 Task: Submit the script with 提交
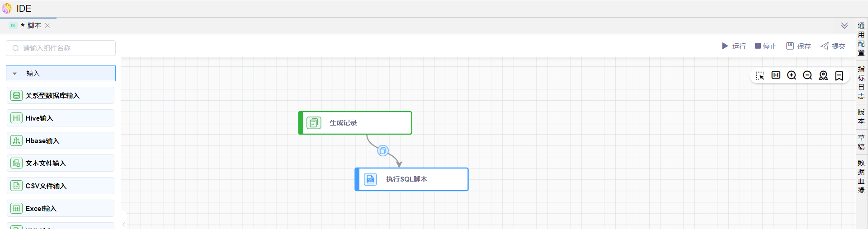pos(833,46)
